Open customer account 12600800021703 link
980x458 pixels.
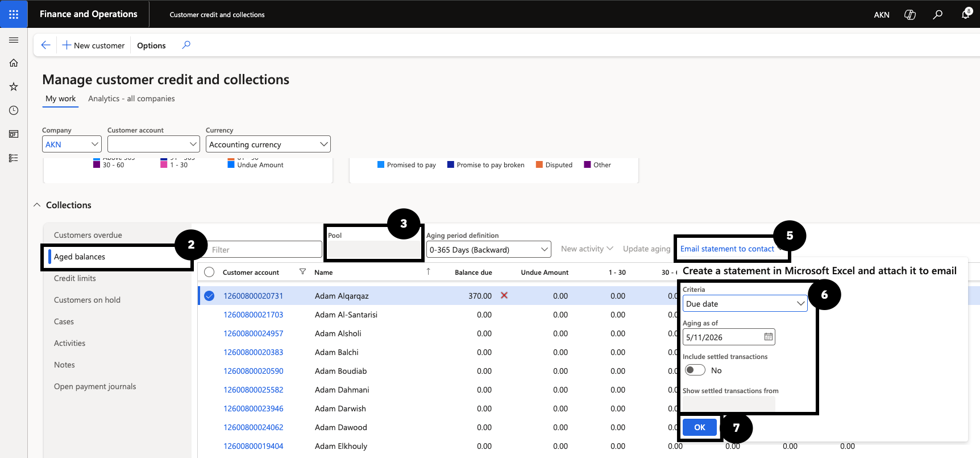click(x=253, y=315)
